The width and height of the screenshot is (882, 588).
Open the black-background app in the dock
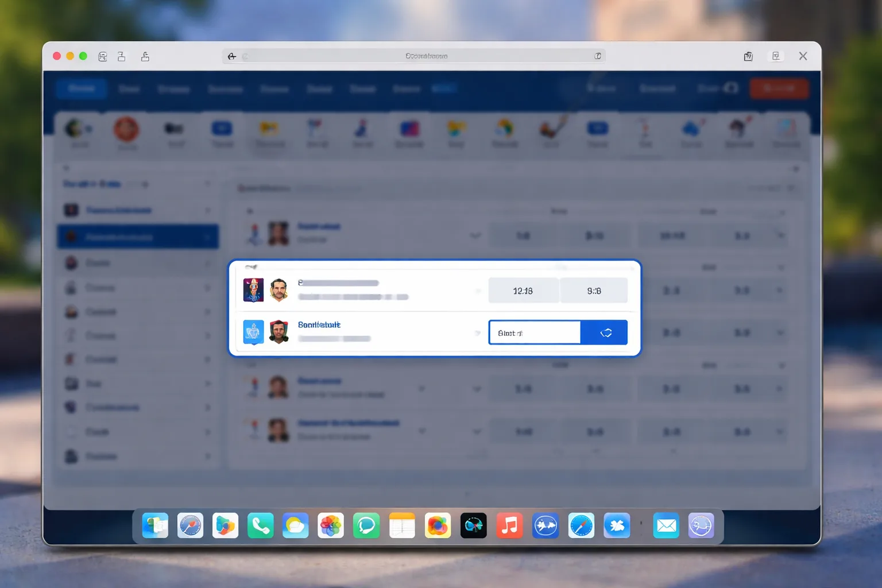tap(474, 525)
